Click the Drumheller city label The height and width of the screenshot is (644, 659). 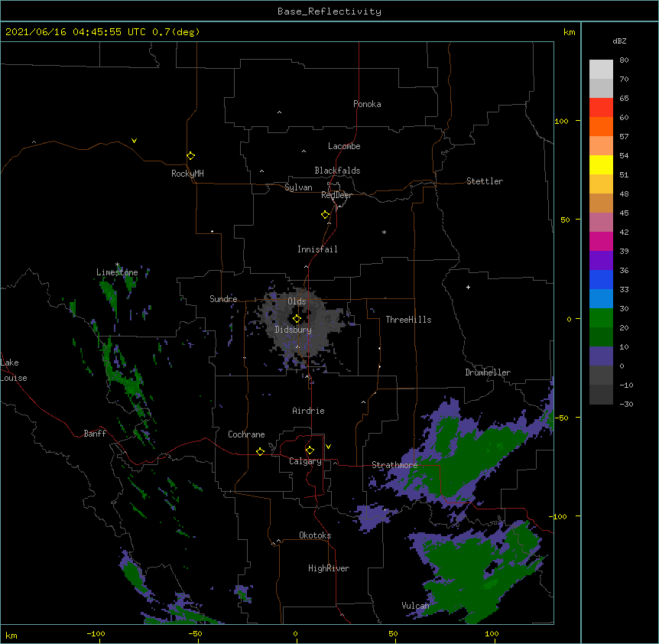coord(488,372)
